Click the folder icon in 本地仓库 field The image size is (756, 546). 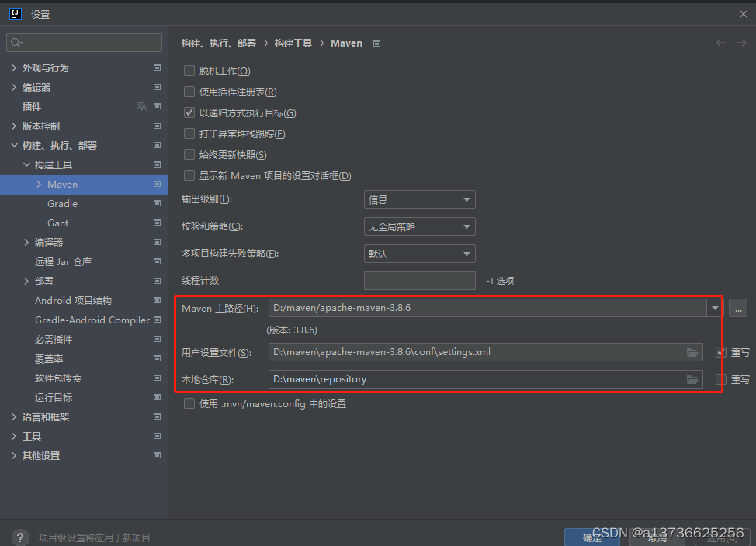tap(692, 380)
